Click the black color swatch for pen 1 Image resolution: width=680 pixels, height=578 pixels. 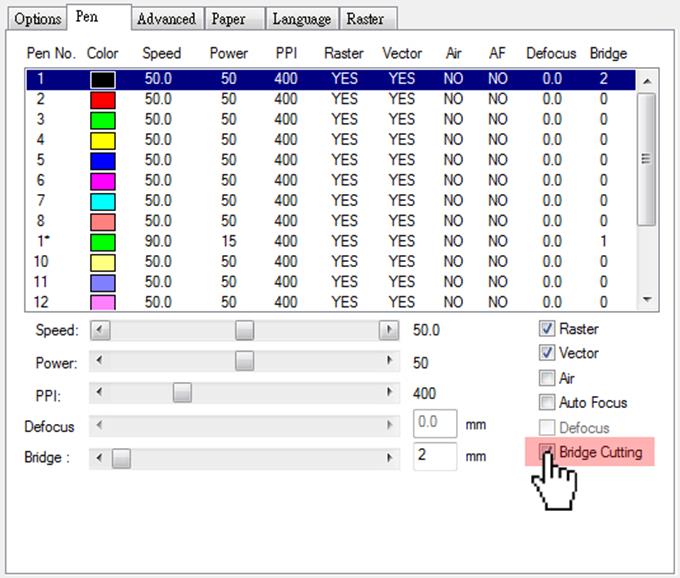point(102,79)
